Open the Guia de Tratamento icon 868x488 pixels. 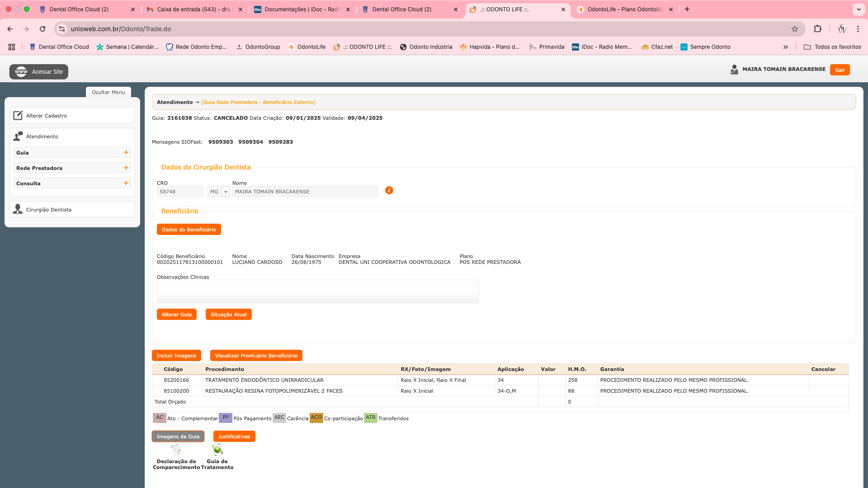click(x=217, y=450)
